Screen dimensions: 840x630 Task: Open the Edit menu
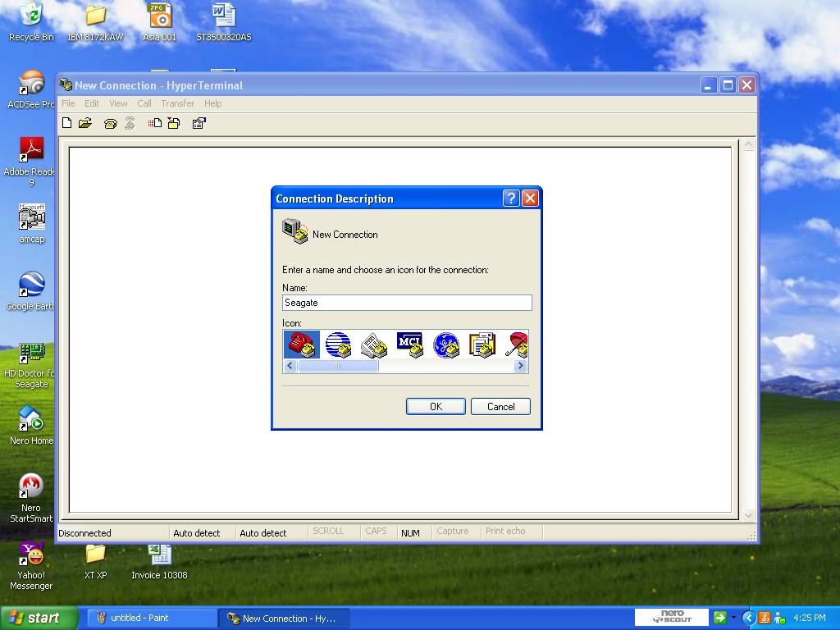click(92, 103)
